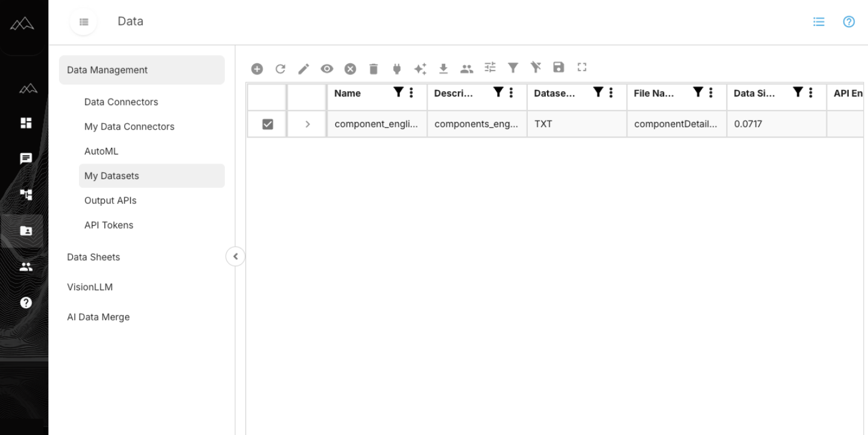This screenshot has height=435, width=868.
Task: Preview the dataset using the eye icon
Action: click(x=327, y=68)
